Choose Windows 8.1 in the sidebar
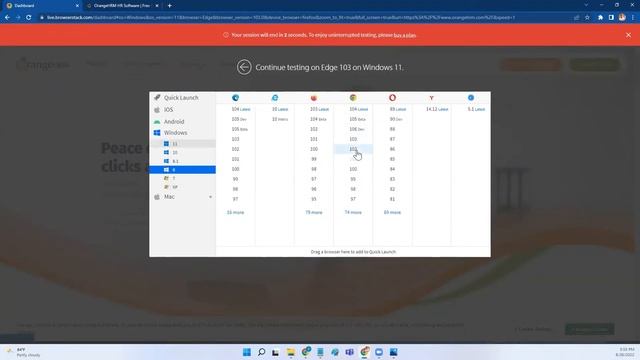 (182, 161)
